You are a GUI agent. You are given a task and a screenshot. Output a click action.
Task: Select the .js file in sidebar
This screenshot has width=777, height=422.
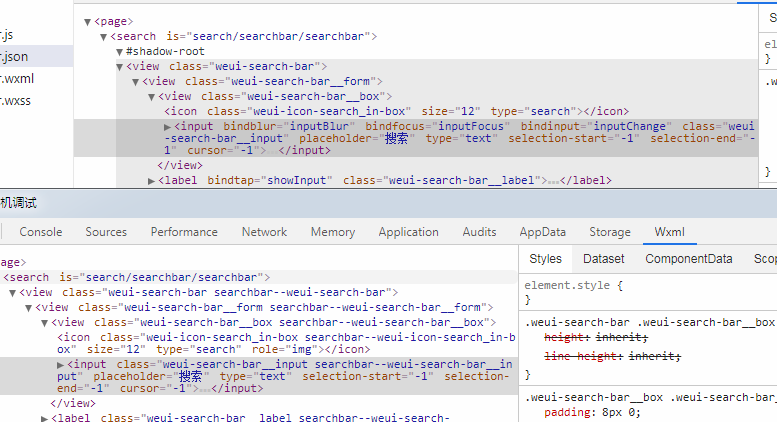coord(7,35)
